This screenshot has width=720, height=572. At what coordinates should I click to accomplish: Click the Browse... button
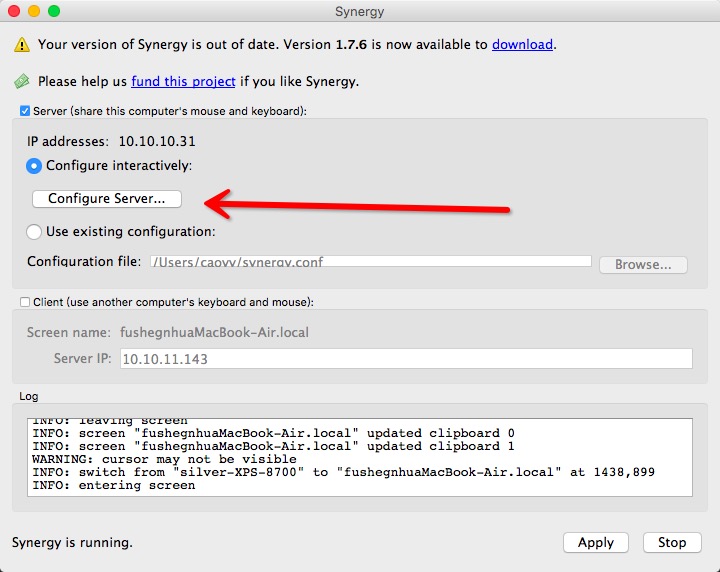click(x=643, y=265)
